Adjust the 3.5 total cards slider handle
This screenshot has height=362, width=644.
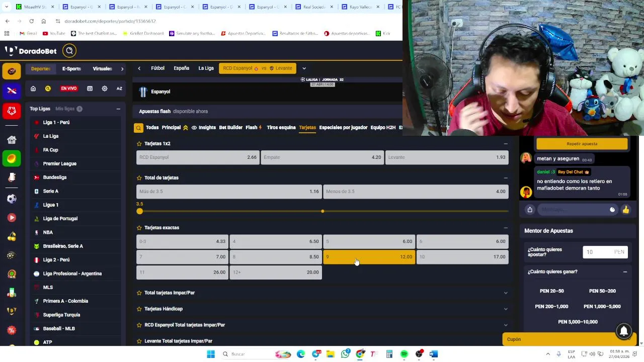(x=139, y=211)
